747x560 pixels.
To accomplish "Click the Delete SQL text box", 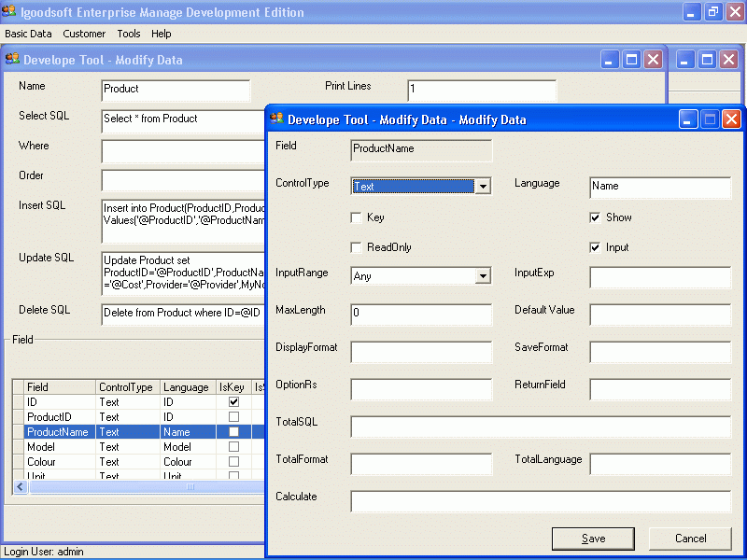I will point(183,315).
